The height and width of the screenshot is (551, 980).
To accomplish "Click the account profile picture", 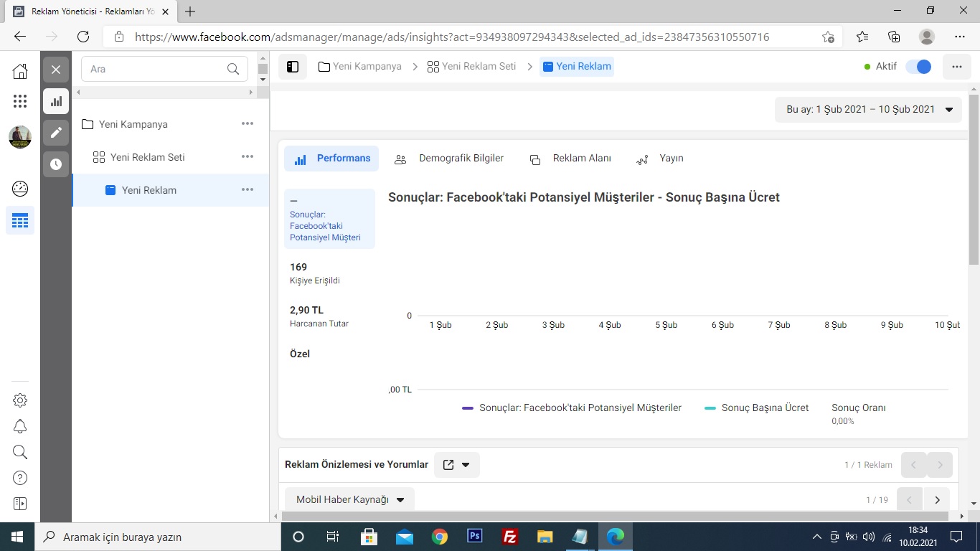I will pos(20,137).
